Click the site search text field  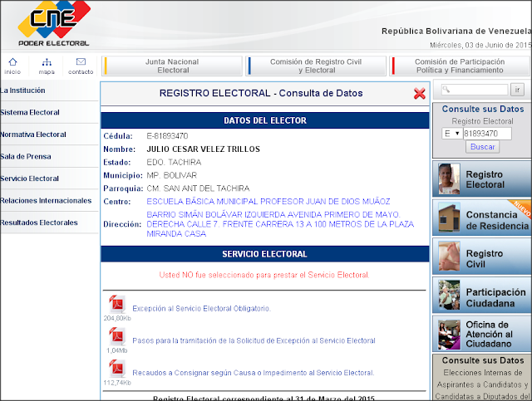475,90
